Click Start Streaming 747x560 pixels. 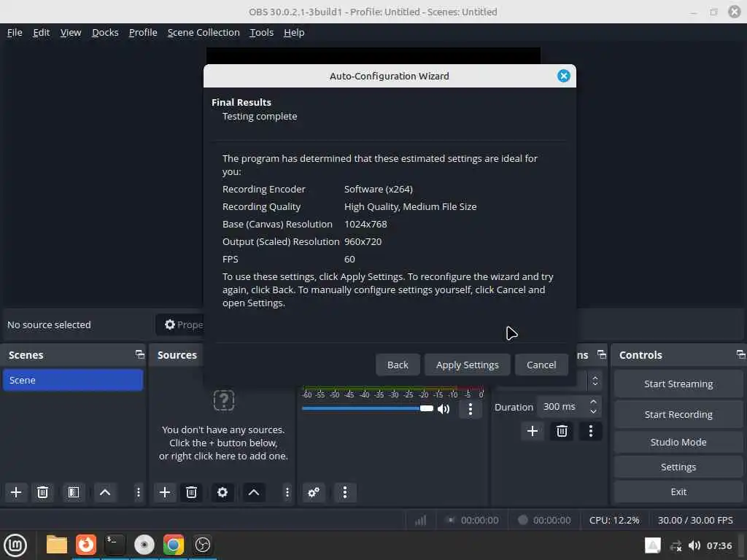click(678, 384)
